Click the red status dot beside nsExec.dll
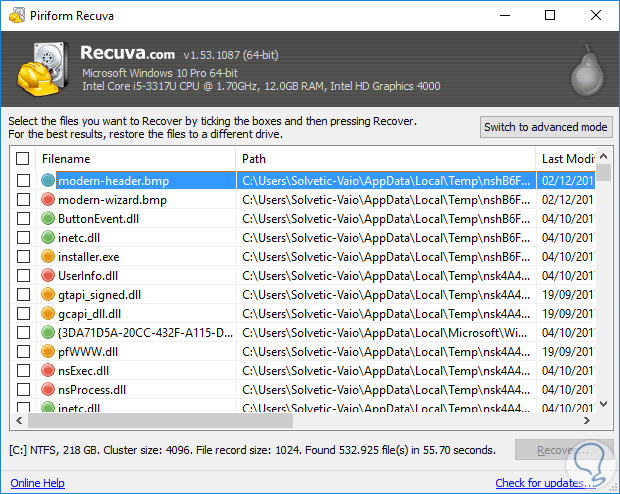The width and height of the screenshot is (620, 494). point(48,371)
